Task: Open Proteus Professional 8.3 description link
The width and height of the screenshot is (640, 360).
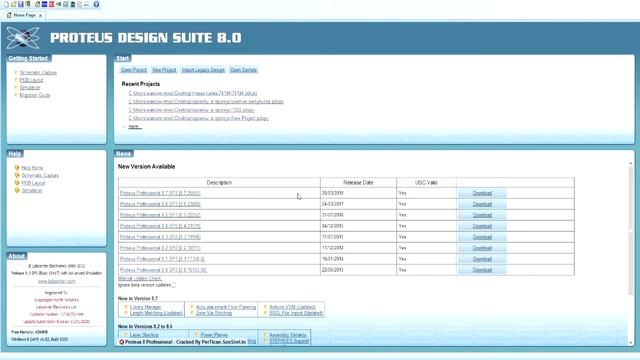Action: (x=160, y=237)
